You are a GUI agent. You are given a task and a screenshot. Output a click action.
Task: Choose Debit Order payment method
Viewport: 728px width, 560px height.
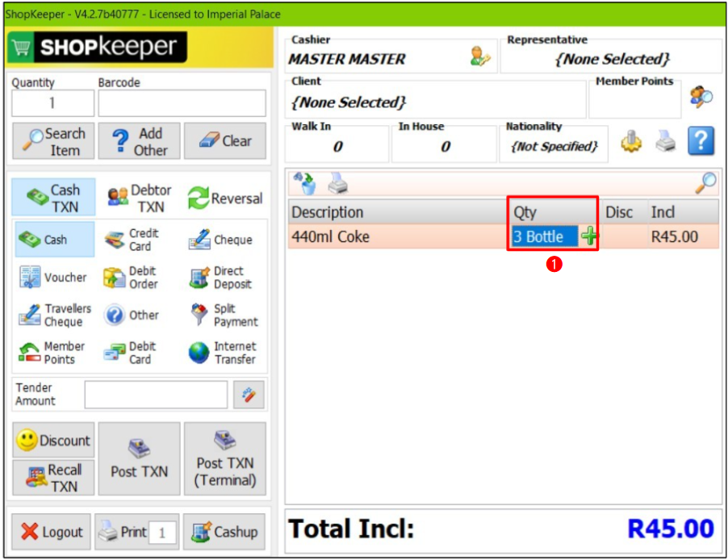(x=132, y=278)
